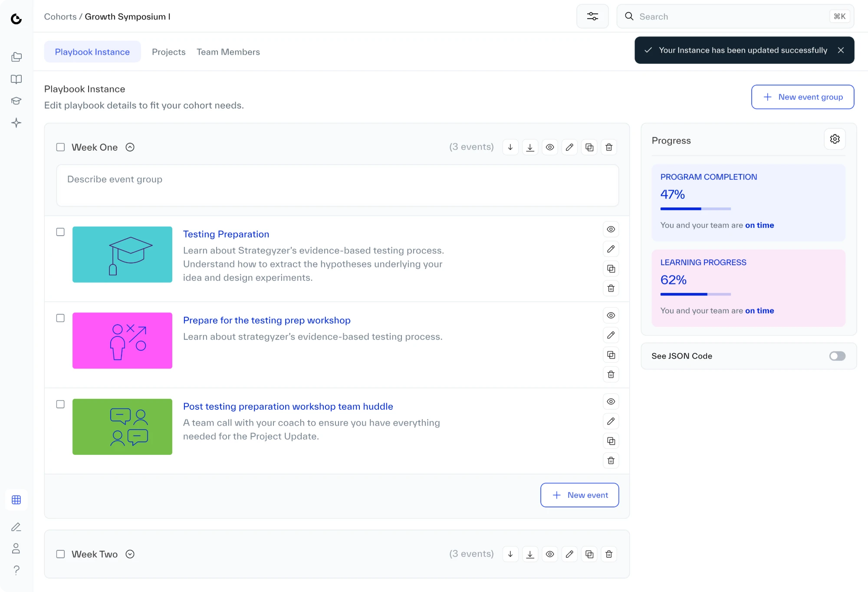Add a New event to Week One

click(x=579, y=495)
